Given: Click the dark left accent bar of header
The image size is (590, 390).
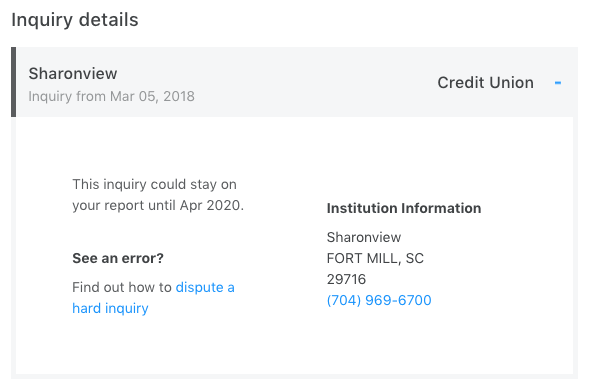Looking at the screenshot, I should point(14,82).
